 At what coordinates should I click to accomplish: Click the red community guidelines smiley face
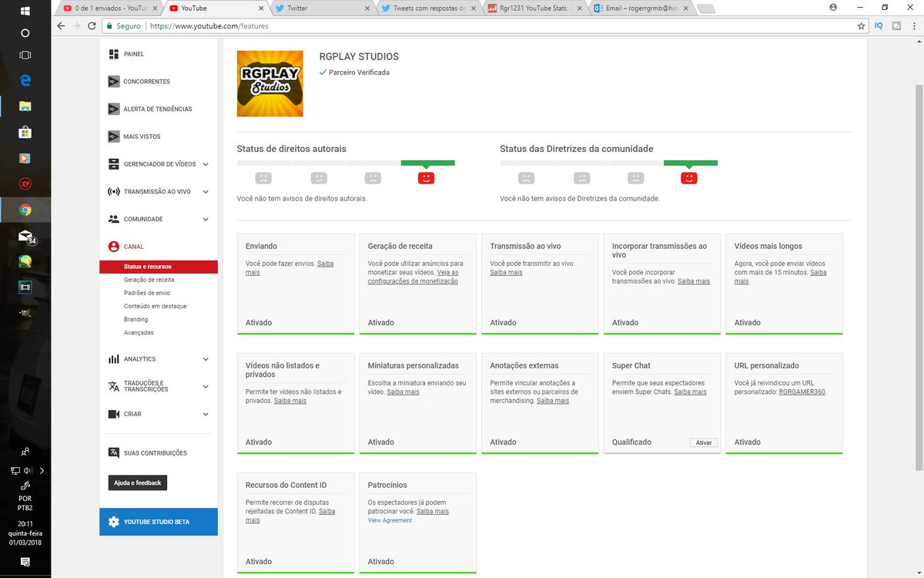[x=689, y=178]
